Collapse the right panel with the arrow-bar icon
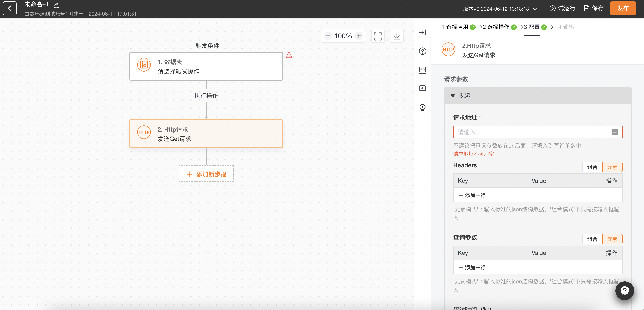The height and width of the screenshot is (310, 644). pos(423,32)
